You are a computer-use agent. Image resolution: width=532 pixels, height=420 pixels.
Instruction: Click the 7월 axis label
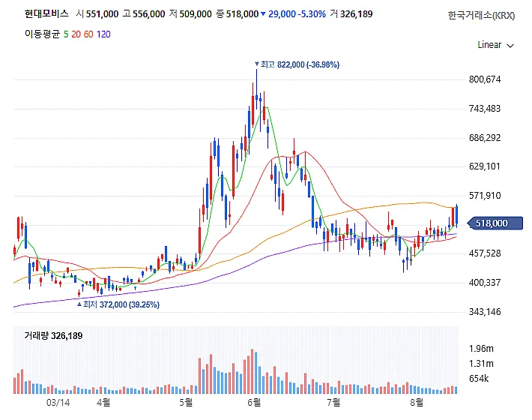click(x=333, y=403)
